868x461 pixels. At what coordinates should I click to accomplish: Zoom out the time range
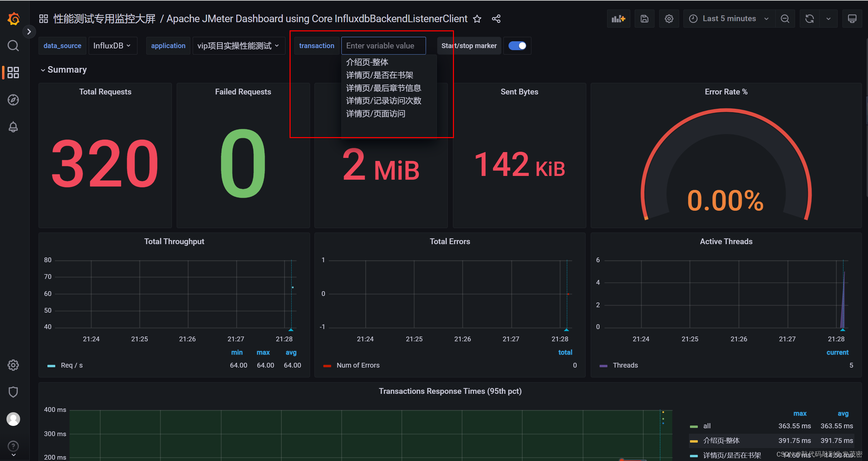(x=785, y=19)
